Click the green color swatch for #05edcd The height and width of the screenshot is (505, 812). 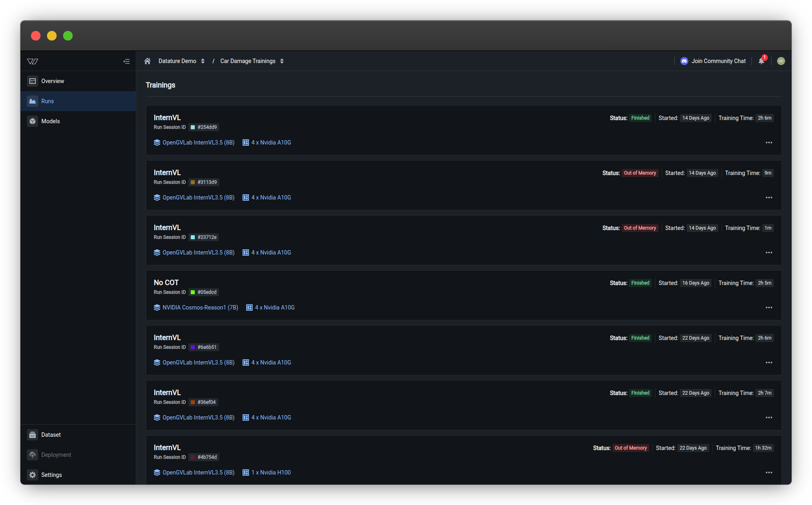[193, 292]
